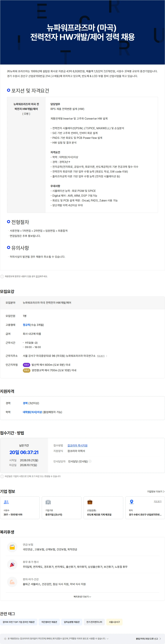
Task: Click 대학원(석사)이상 education link
Action: [32, 412]
